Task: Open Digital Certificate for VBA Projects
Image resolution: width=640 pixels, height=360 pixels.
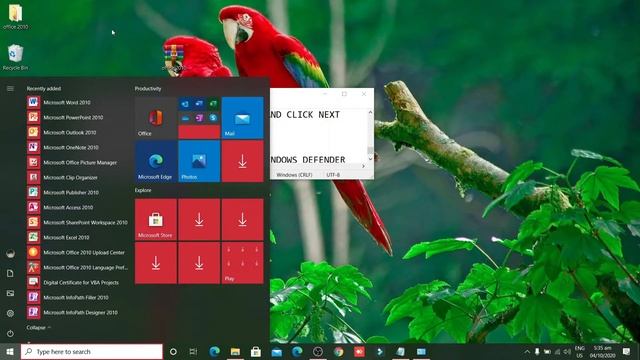Action: tap(78, 282)
